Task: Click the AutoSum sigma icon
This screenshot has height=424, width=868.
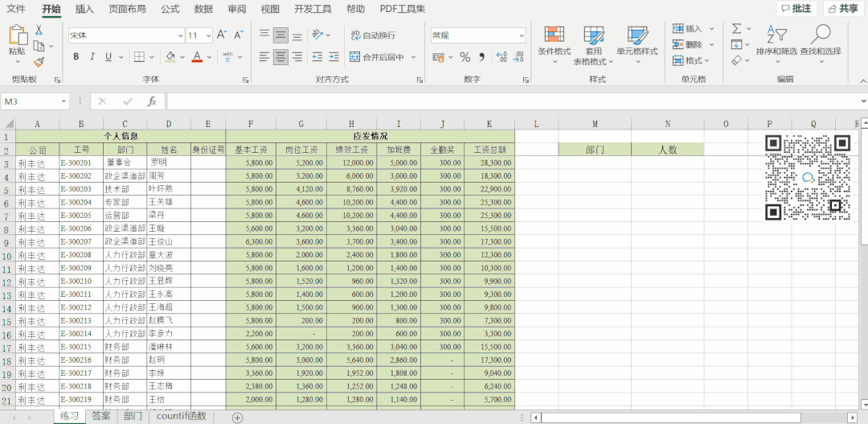Action: [x=736, y=28]
